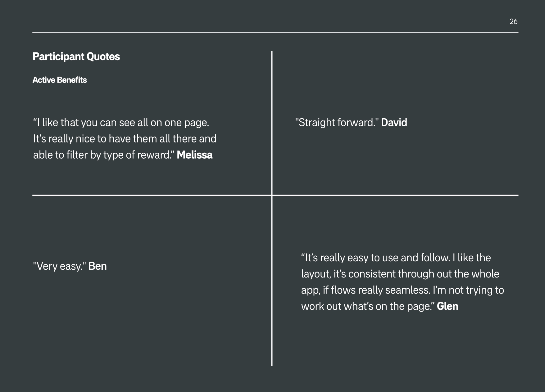Image resolution: width=545 pixels, height=392 pixels.
Task: Click the thin header rule below the page number
Action: click(x=275, y=33)
